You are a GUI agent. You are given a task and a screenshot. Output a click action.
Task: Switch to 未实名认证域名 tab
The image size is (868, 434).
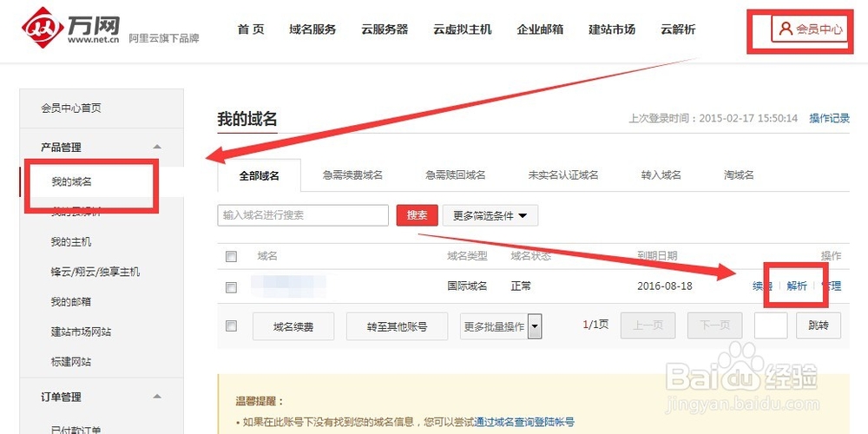click(x=563, y=175)
